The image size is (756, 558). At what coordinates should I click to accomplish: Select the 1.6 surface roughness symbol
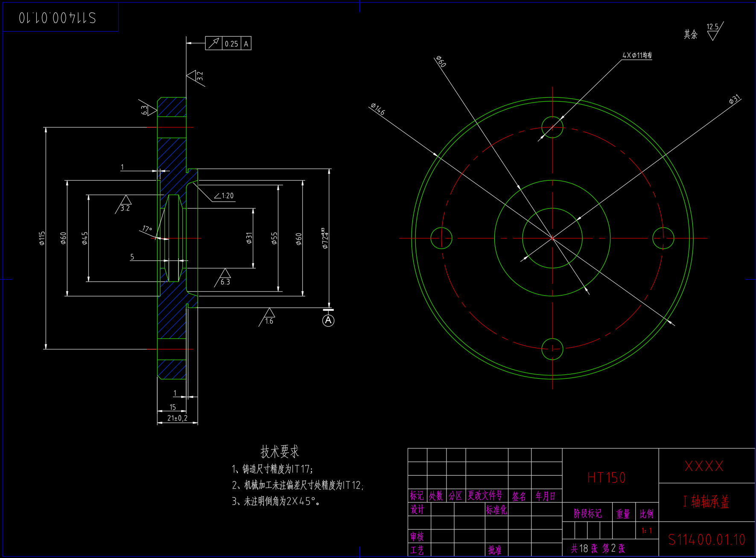click(x=268, y=318)
